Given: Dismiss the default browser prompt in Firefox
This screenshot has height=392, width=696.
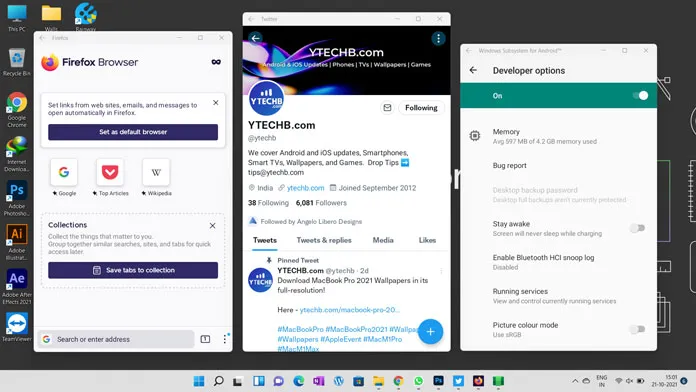Looking at the screenshot, I should point(216,103).
